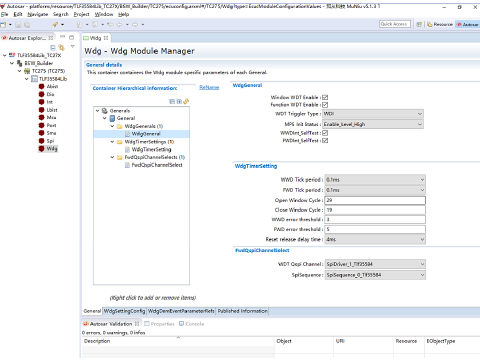480x360 pixels.
Task: Click the Quick Access search box
Action: 395,24
